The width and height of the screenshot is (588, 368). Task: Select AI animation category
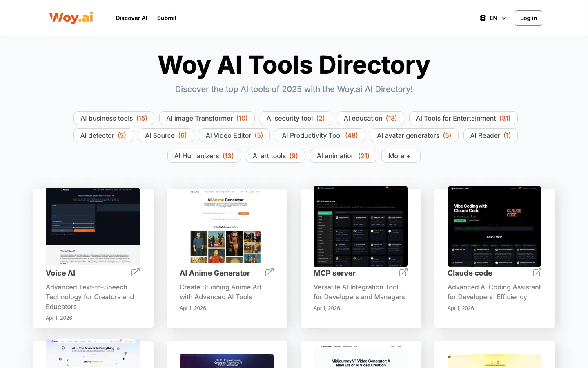343,156
